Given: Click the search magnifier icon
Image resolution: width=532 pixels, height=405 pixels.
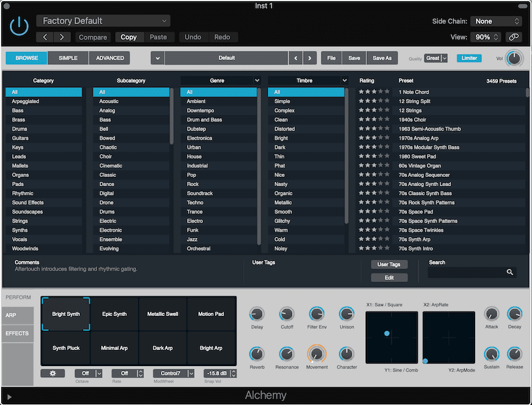Looking at the screenshot, I should click(510, 272).
